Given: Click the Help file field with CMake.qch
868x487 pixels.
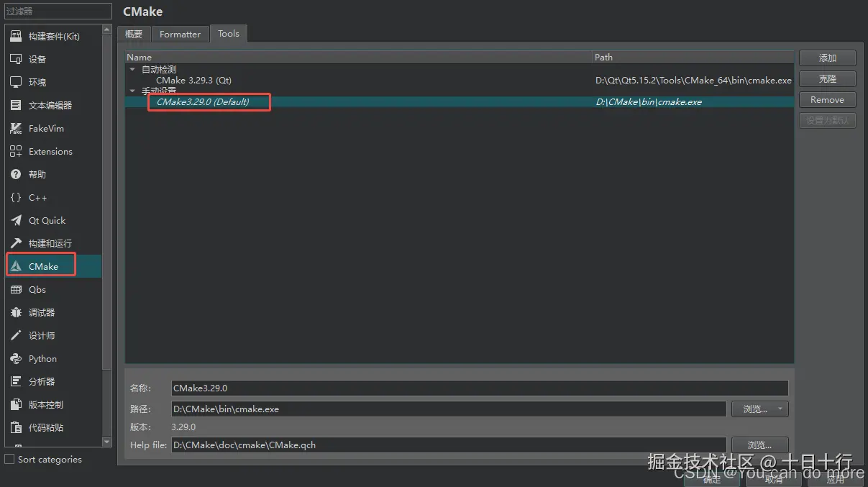Looking at the screenshot, I should pos(449,445).
